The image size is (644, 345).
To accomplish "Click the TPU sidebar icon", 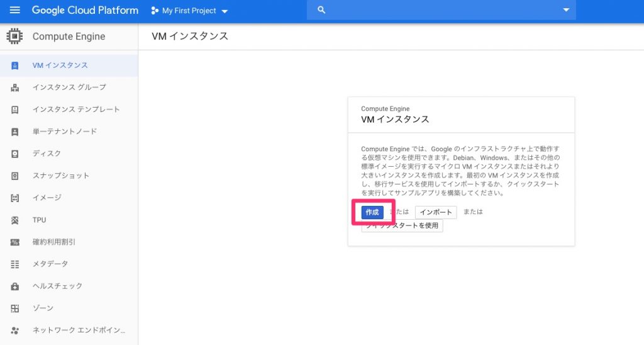I will coord(15,220).
